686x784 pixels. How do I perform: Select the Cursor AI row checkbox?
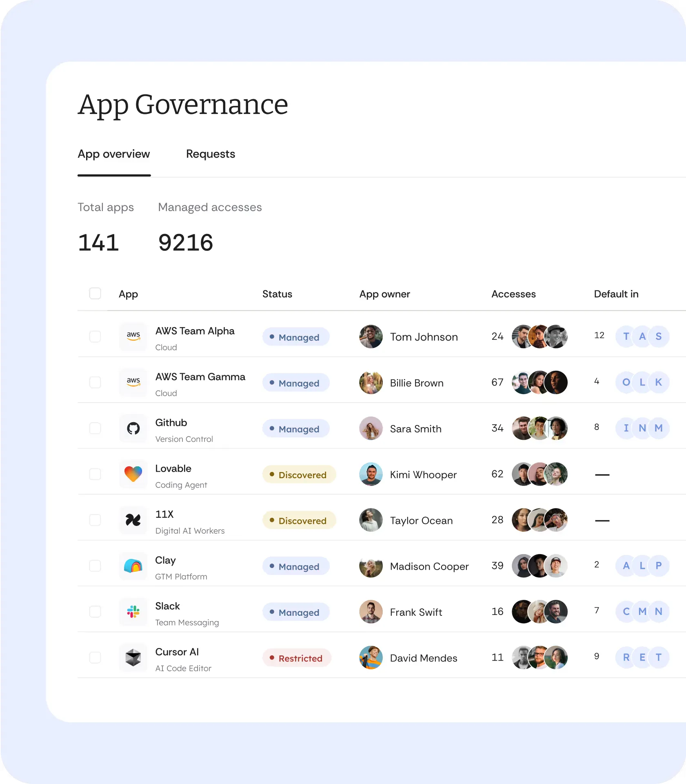click(95, 657)
